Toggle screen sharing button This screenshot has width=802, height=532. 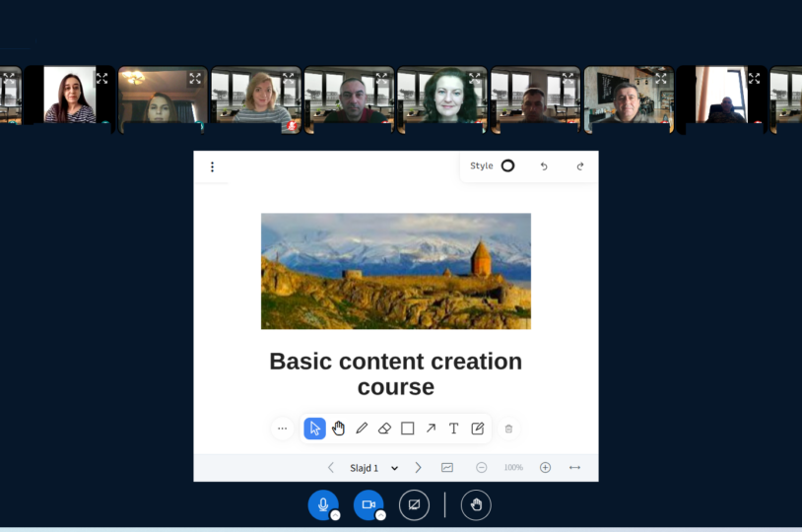click(x=414, y=504)
